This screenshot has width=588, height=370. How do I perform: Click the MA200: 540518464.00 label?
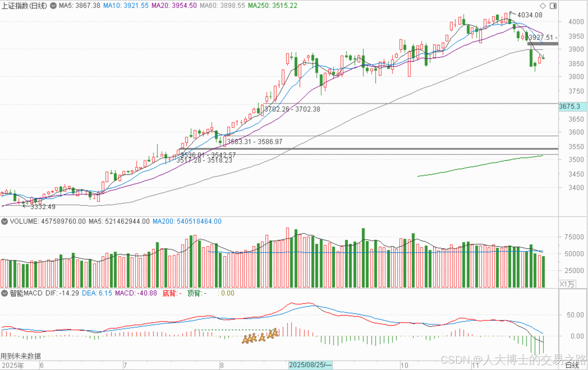(187, 221)
